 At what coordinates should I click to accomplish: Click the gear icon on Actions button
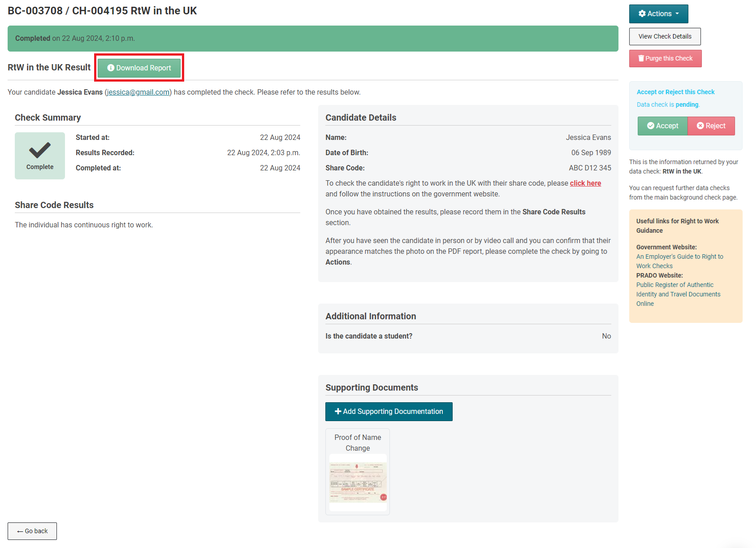[642, 14]
